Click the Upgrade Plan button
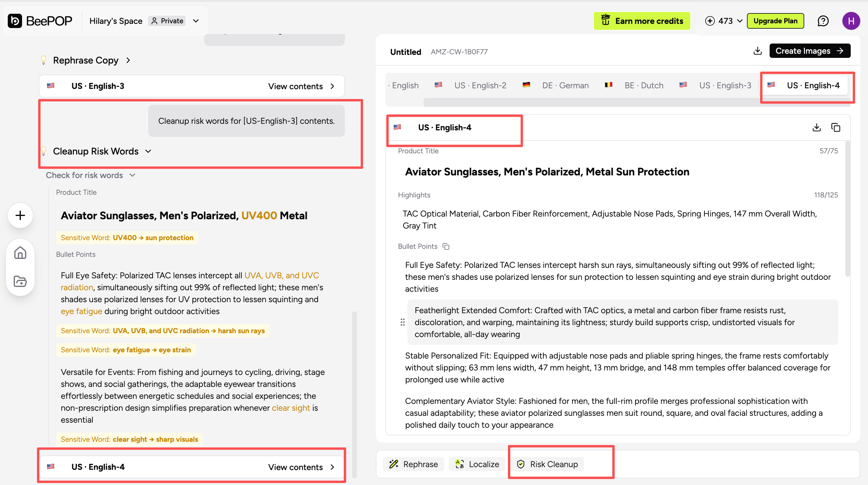The height and width of the screenshot is (485, 868). 775,21
